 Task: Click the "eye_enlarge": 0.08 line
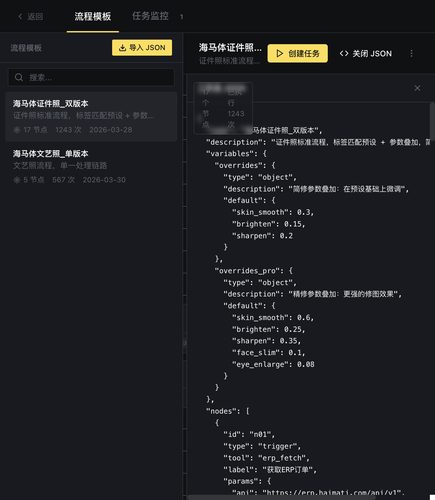click(x=273, y=364)
